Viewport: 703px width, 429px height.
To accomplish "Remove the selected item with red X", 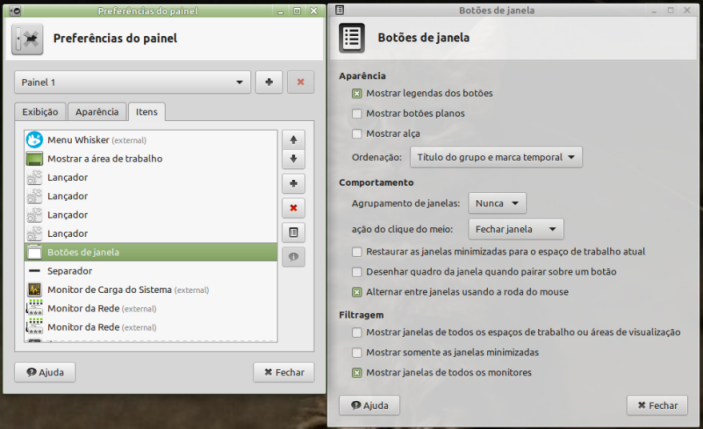I will click(294, 208).
